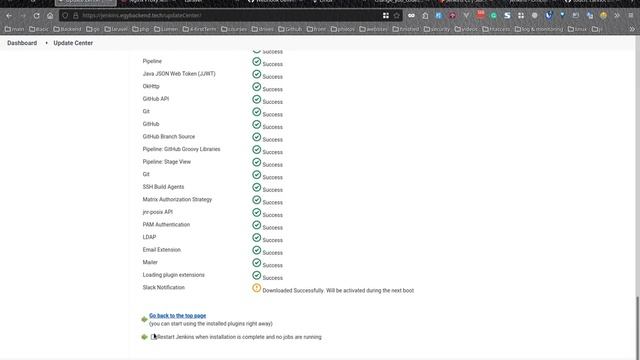The width and height of the screenshot is (640, 360).
Task: Open the finished bookmarks folder
Action: [x=406, y=29]
